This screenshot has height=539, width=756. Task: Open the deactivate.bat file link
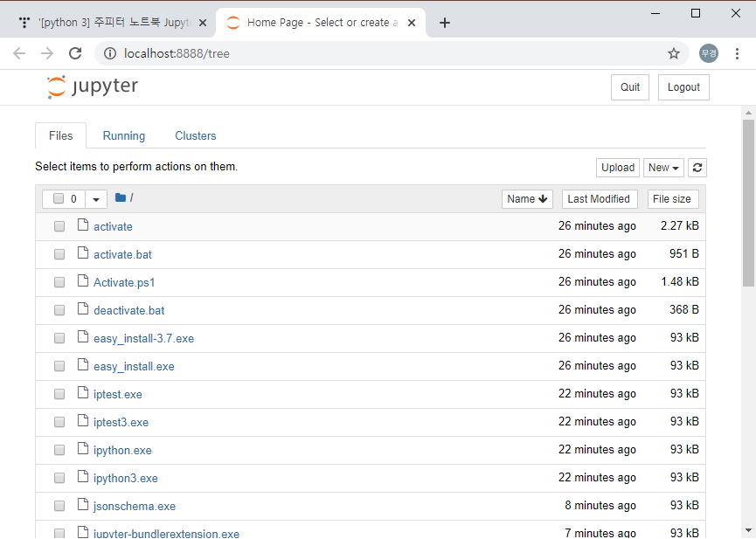tap(128, 310)
